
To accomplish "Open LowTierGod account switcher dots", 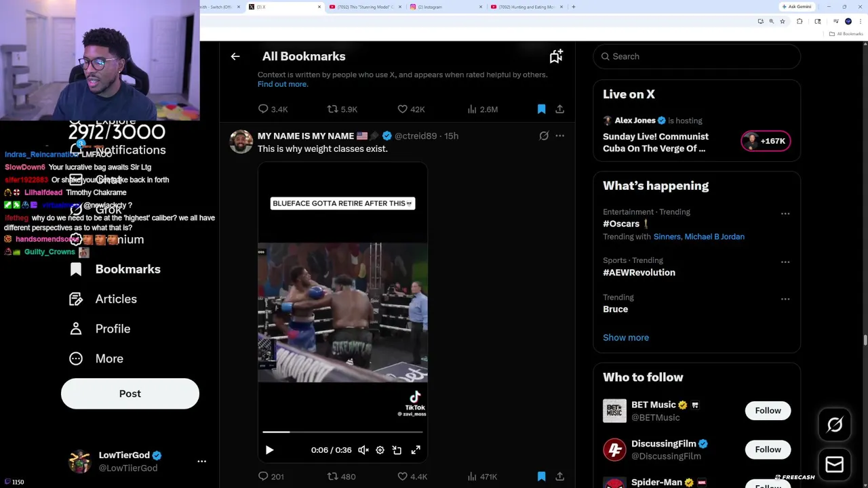I will pyautogui.click(x=201, y=461).
